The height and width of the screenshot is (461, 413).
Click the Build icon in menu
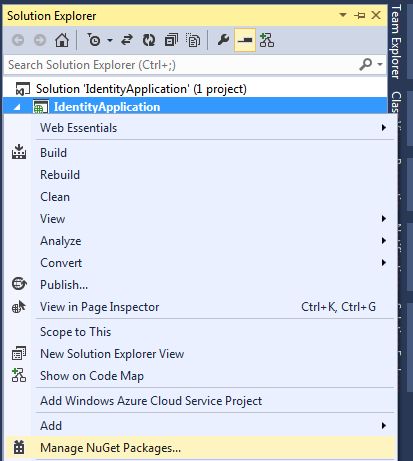click(x=19, y=152)
